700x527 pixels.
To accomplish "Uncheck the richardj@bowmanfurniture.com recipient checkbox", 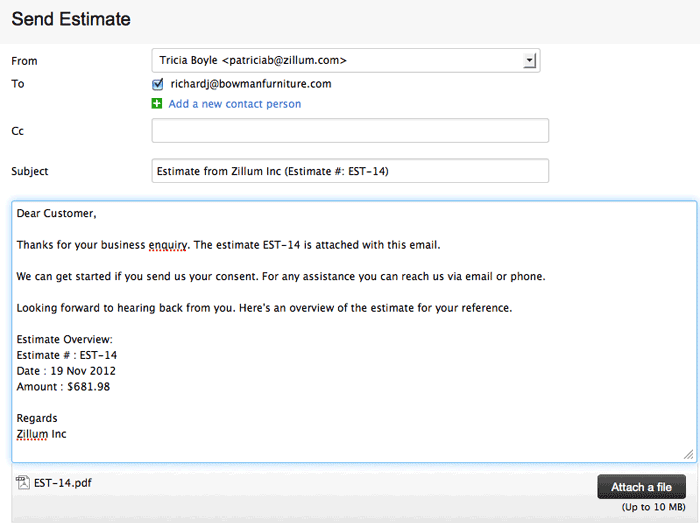I will [158, 84].
